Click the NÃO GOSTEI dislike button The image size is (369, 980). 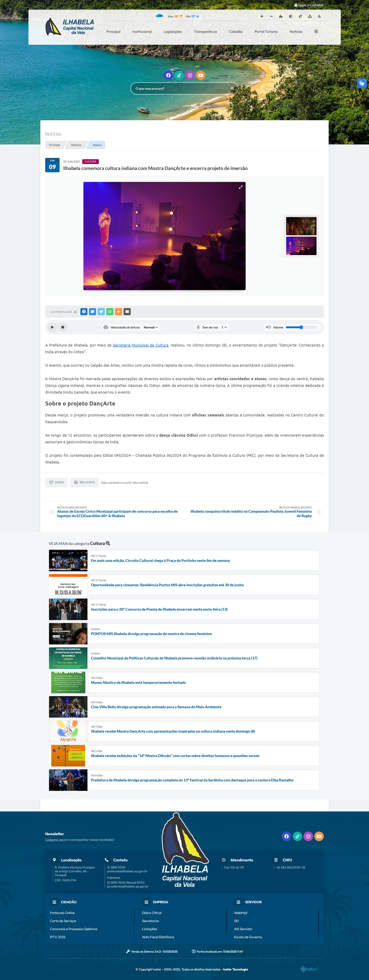coord(84,482)
